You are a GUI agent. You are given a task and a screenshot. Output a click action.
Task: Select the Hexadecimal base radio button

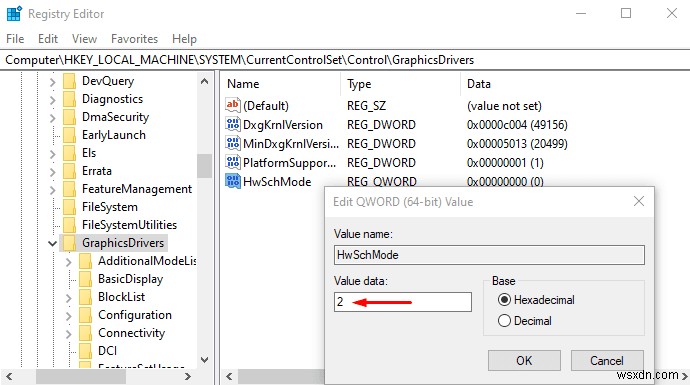pos(504,300)
